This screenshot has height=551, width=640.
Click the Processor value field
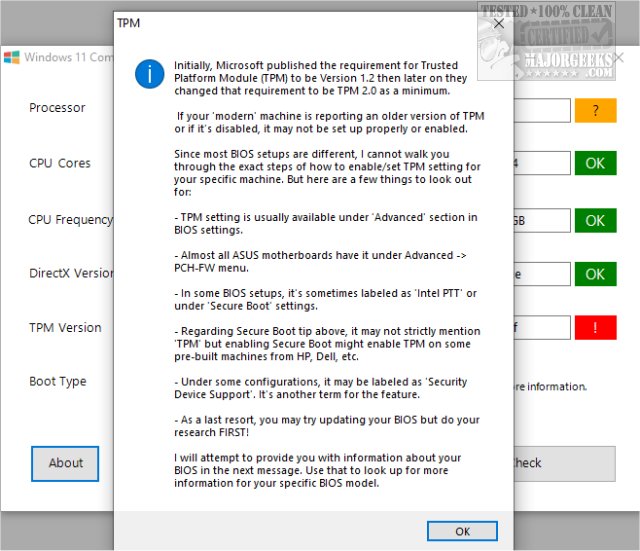pyautogui.click(x=542, y=110)
